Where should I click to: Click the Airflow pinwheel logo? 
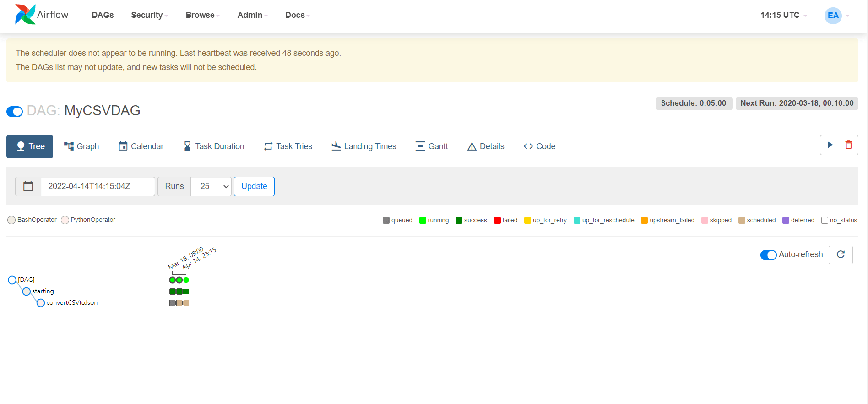click(x=25, y=15)
